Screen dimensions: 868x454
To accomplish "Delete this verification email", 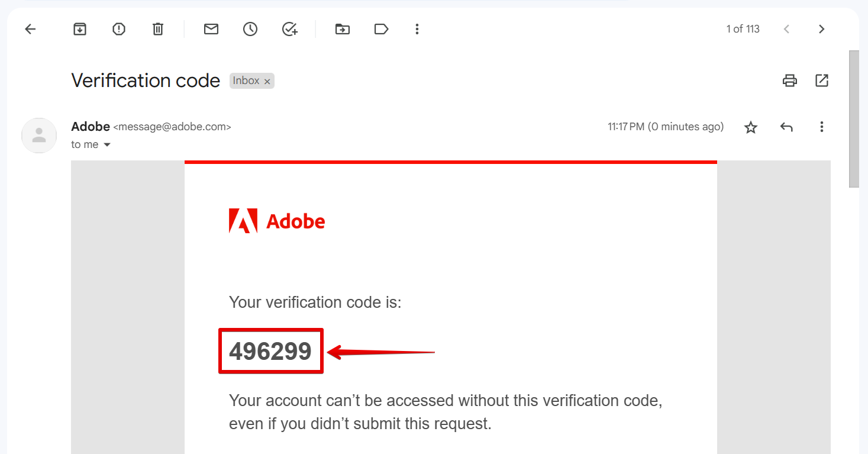I will point(158,29).
